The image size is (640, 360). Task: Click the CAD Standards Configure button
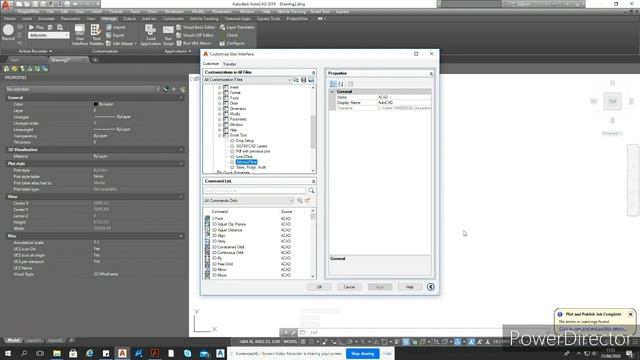232,43
